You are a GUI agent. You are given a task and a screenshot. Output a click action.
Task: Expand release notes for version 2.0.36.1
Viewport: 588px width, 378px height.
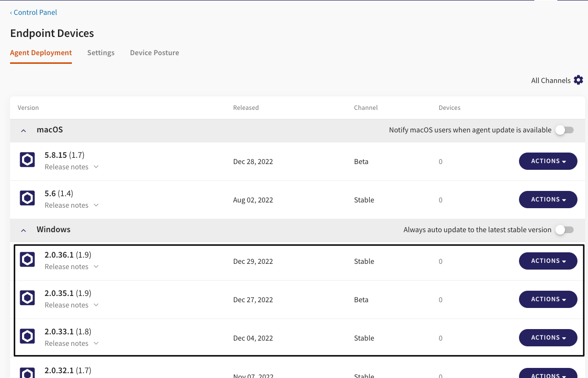coord(71,267)
